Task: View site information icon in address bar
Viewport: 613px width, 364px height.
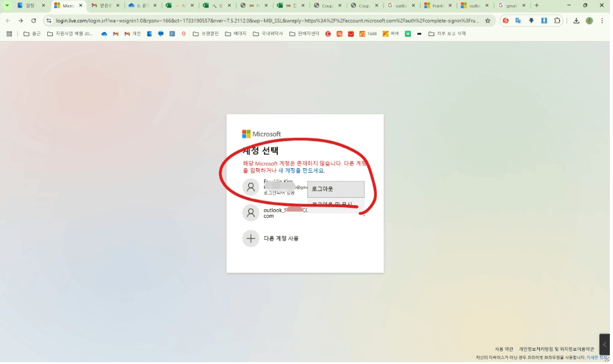Action: [49, 21]
